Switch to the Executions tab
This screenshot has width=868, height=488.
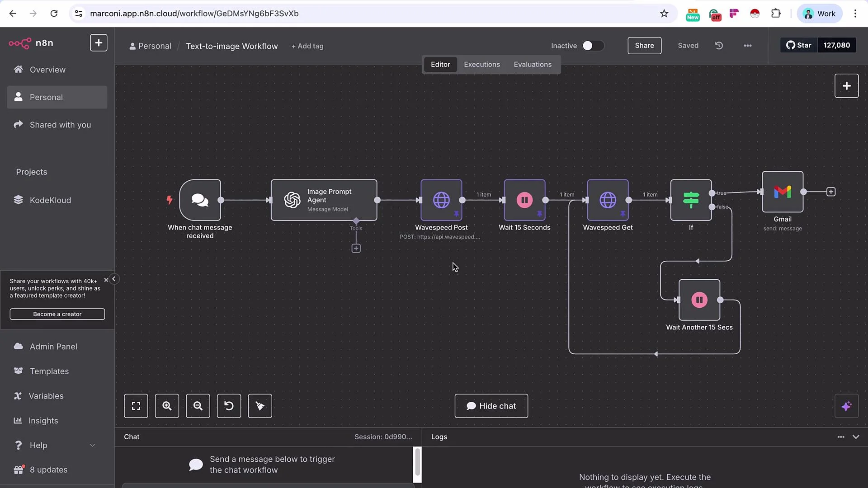tap(481, 65)
